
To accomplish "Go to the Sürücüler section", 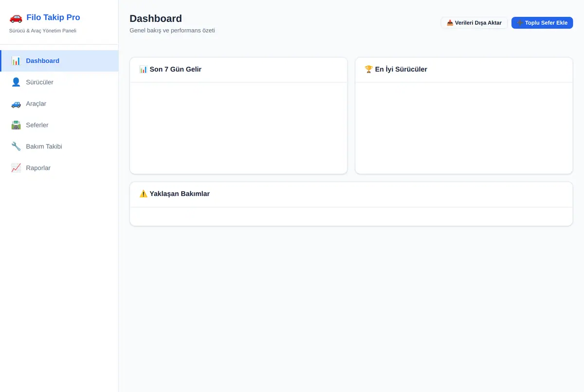I will point(59,82).
